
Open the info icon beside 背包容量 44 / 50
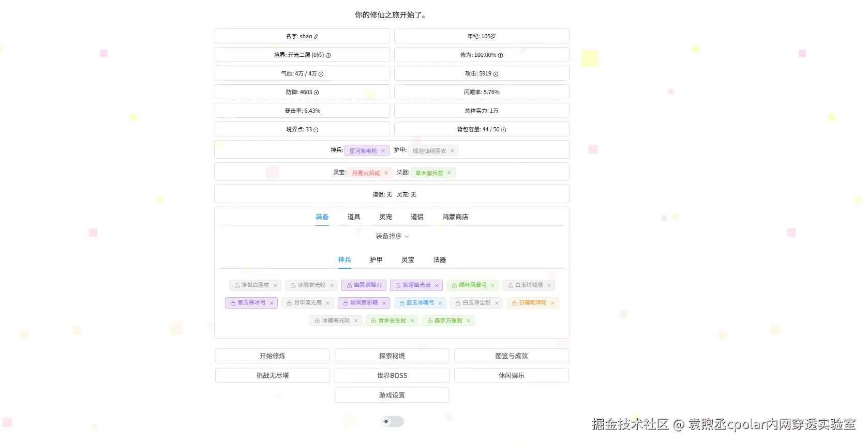[503, 130]
